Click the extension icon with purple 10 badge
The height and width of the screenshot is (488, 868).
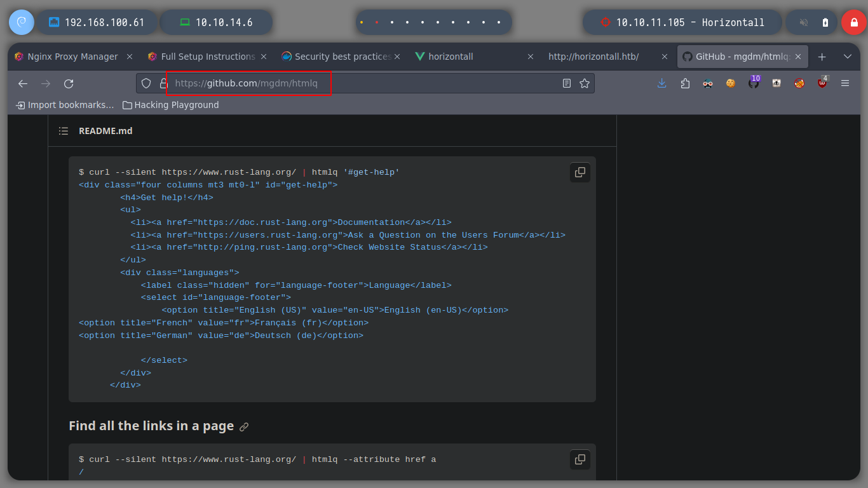point(754,83)
